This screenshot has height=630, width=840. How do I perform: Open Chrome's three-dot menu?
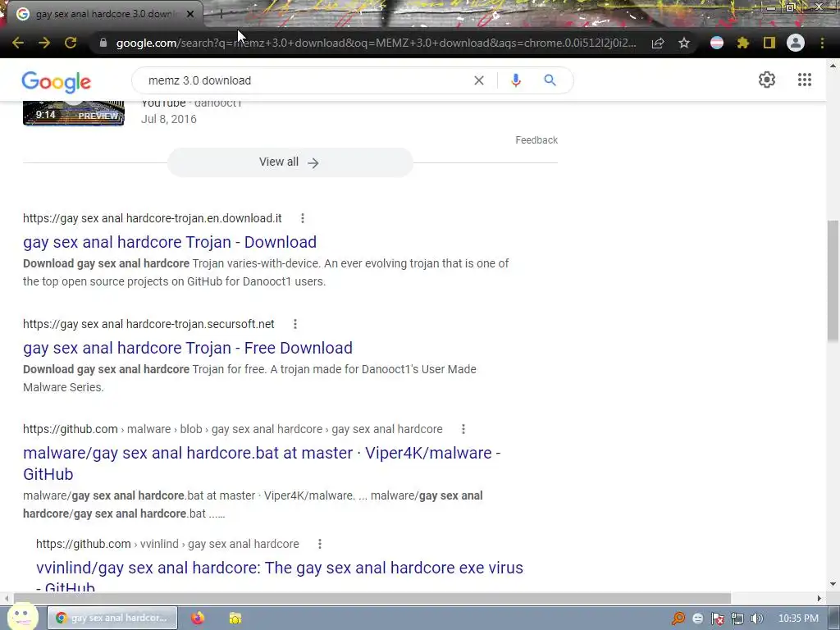[x=822, y=43]
